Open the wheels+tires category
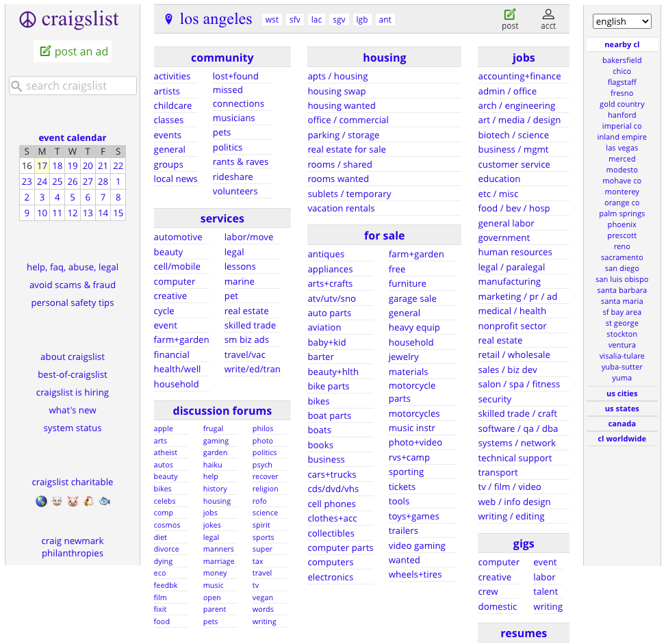Image resolution: width=666 pixels, height=644 pixels. click(x=415, y=574)
